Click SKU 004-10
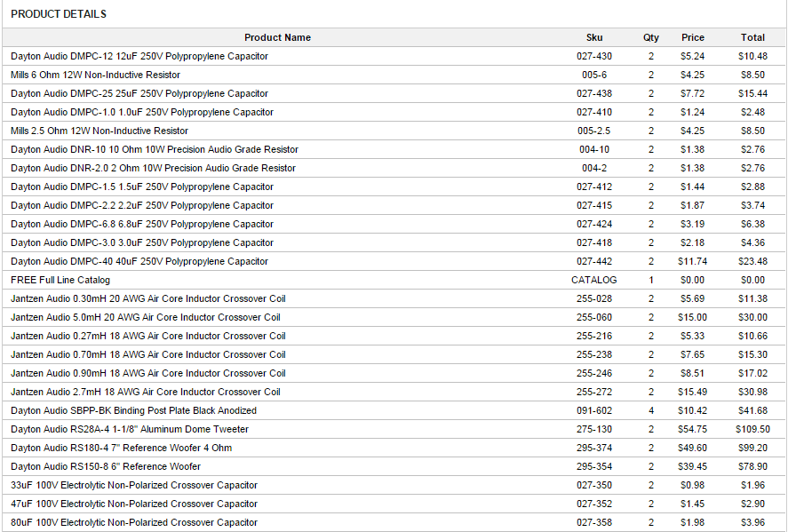Viewport: 788px width, 532px height. (x=594, y=149)
